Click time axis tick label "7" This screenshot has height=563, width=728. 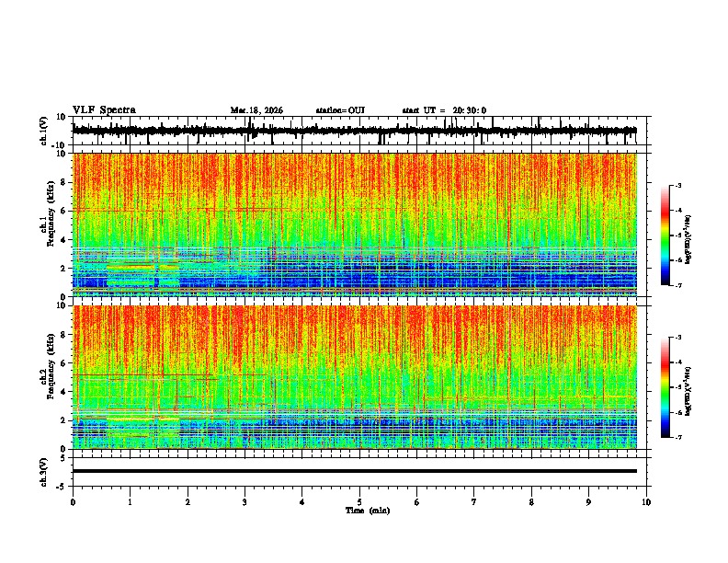[474, 502]
